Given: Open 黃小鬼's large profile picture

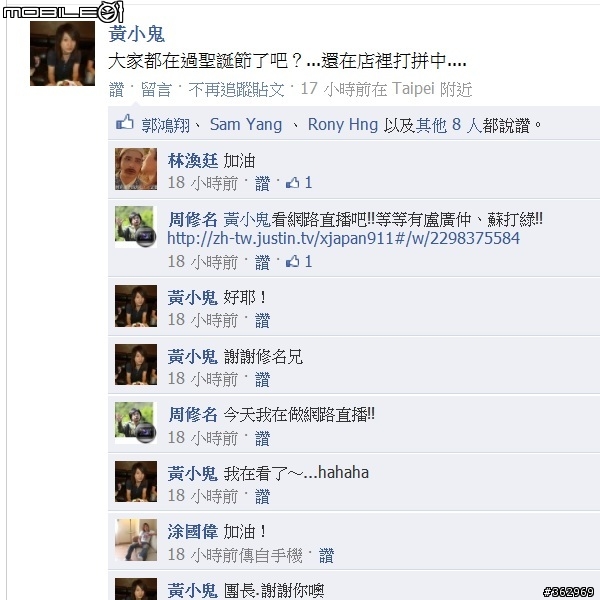Looking at the screenshot, I should (x=62, y=53).
